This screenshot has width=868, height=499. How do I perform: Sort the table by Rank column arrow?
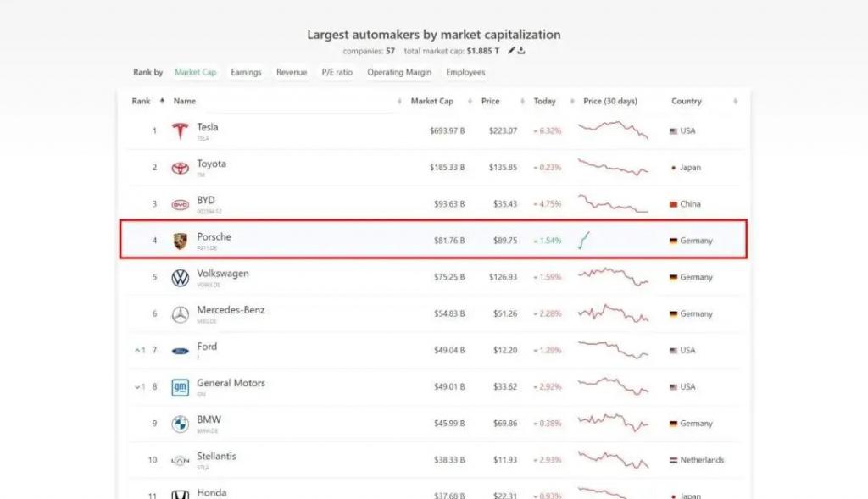pos(162,101)
